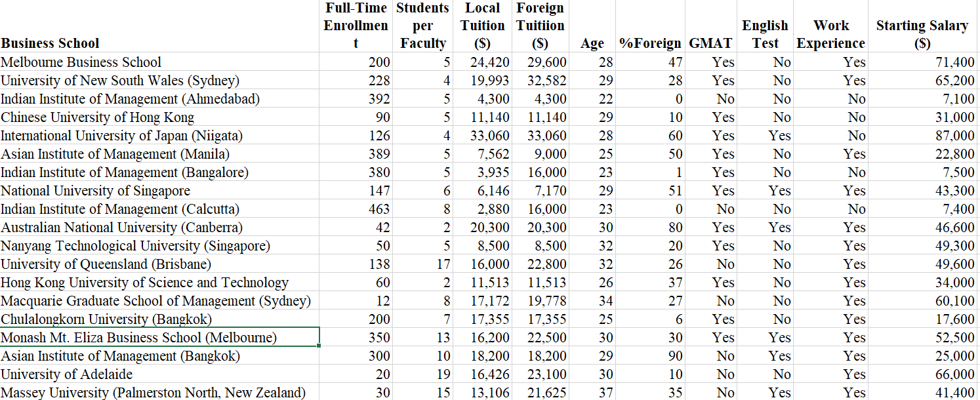Click starting salary 87,000 for Niigata
Viewport: 980px width, 400px height.
[922, 136]
